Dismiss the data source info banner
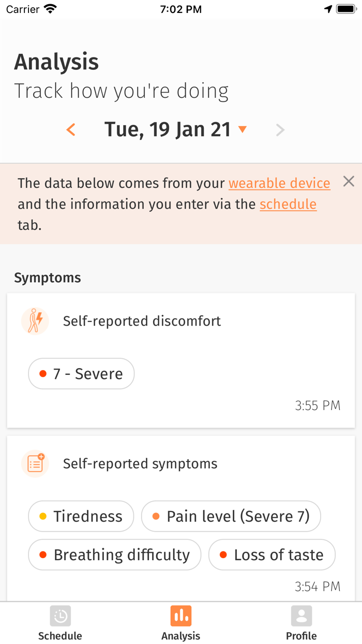362x644 pixels. (x=349, y=181)
